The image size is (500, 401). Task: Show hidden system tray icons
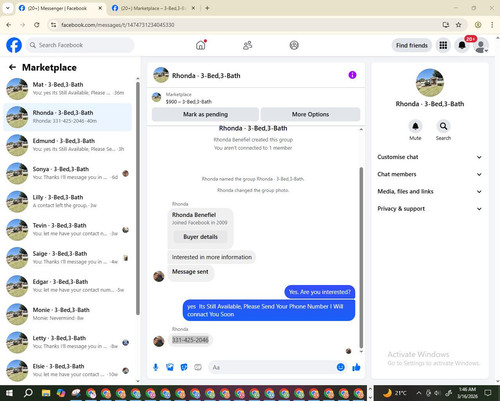point(419,393)
